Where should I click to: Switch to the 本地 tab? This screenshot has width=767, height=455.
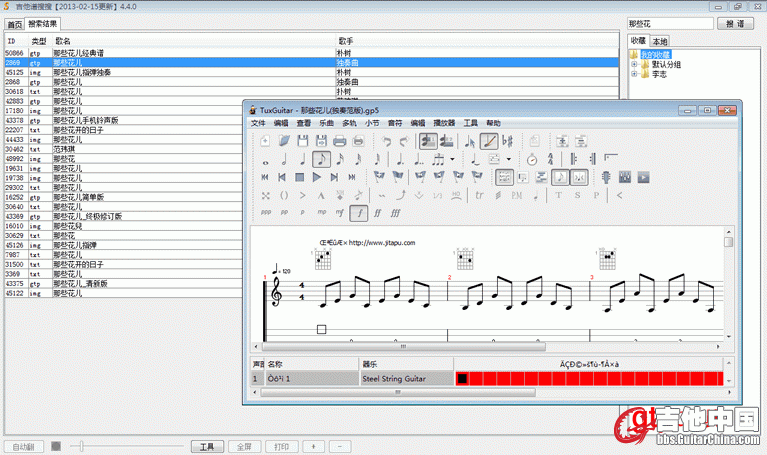pyautogui.click(x=659, y=41)
